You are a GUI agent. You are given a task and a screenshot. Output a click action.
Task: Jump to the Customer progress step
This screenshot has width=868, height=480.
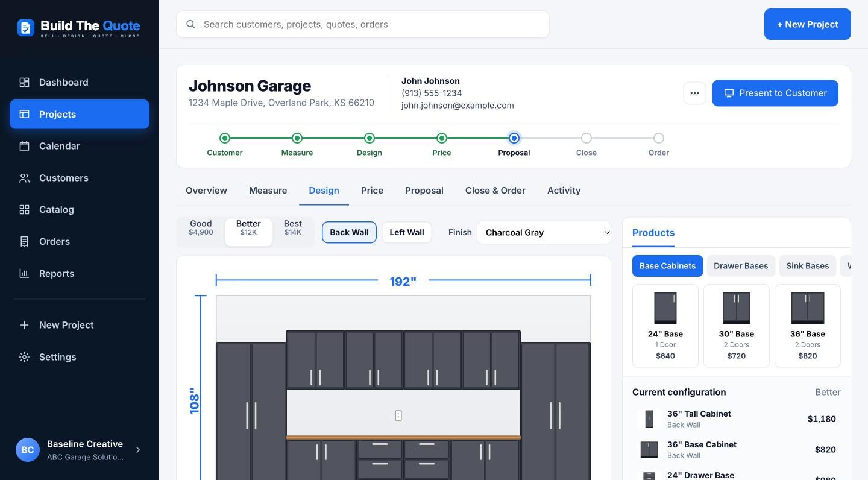pyautogui.click(x=225, y=145)
